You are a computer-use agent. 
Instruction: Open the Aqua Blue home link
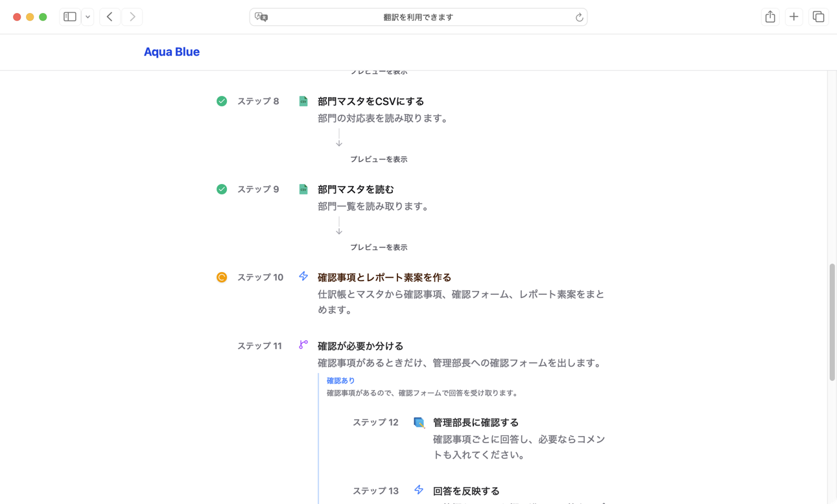pyautogui.click(x=172, y=52)
